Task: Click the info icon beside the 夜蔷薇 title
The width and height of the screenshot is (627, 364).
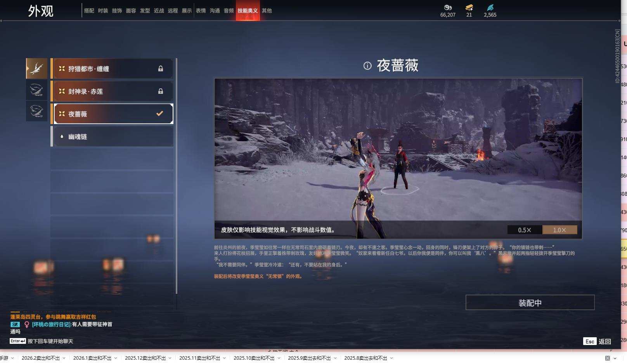Action: [x=368, y=66]
